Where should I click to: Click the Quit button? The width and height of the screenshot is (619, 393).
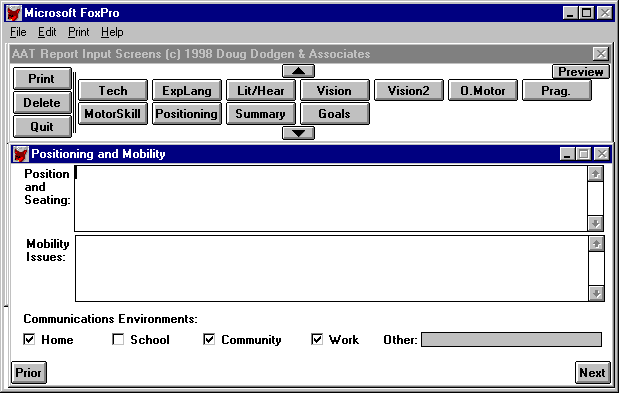pos(42,127)
